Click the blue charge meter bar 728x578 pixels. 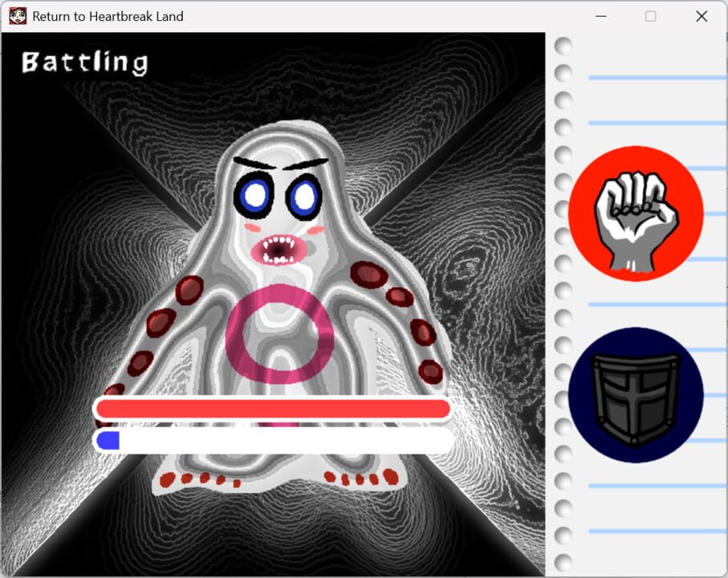(x=273, y=440)
